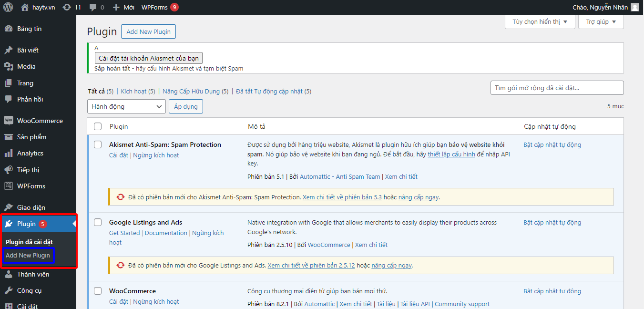Enable auto-update for Google Listings and Ads
The height and width of the screenshot is (309, 644).
[x=552, y=222]
